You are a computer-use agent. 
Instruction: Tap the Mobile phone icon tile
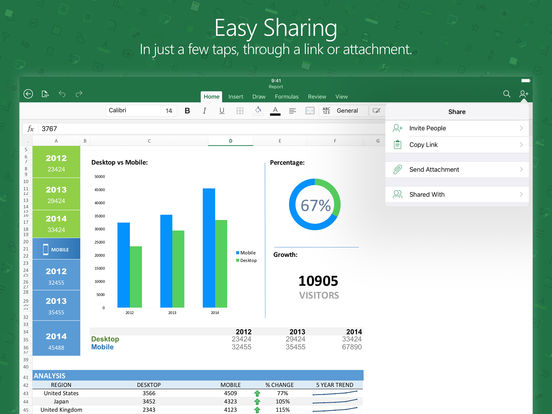56,249
